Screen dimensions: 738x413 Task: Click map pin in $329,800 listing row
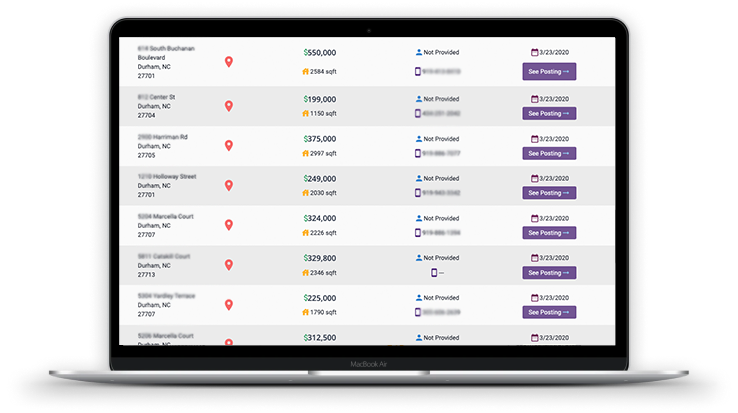coord(229,265)
